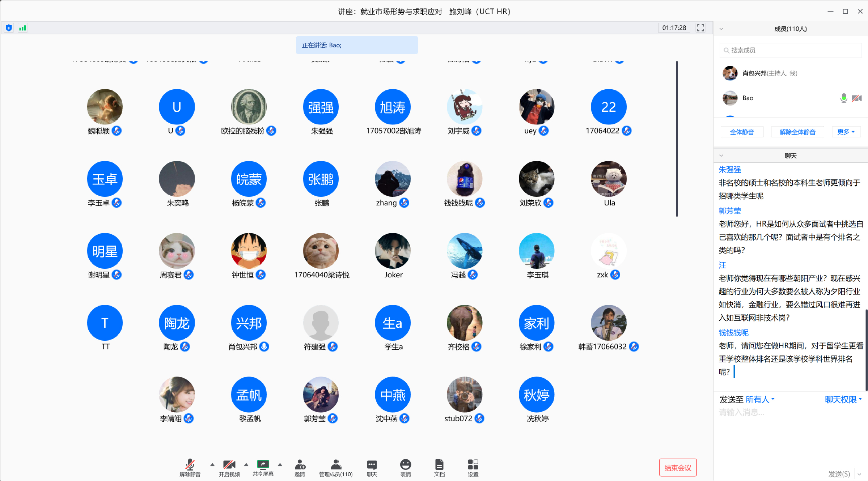Click the security shield icon

9,28
